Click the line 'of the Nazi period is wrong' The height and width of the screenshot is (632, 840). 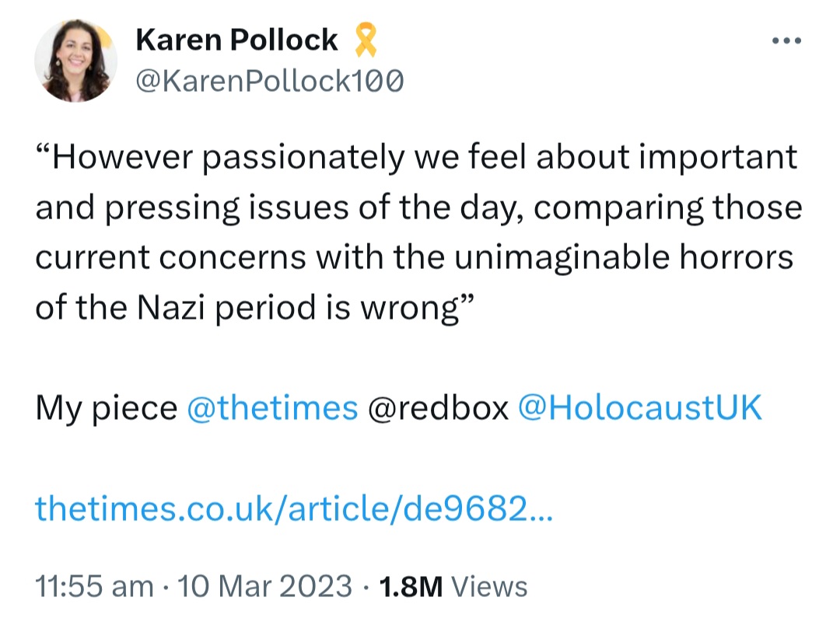[x=255, y=308]
